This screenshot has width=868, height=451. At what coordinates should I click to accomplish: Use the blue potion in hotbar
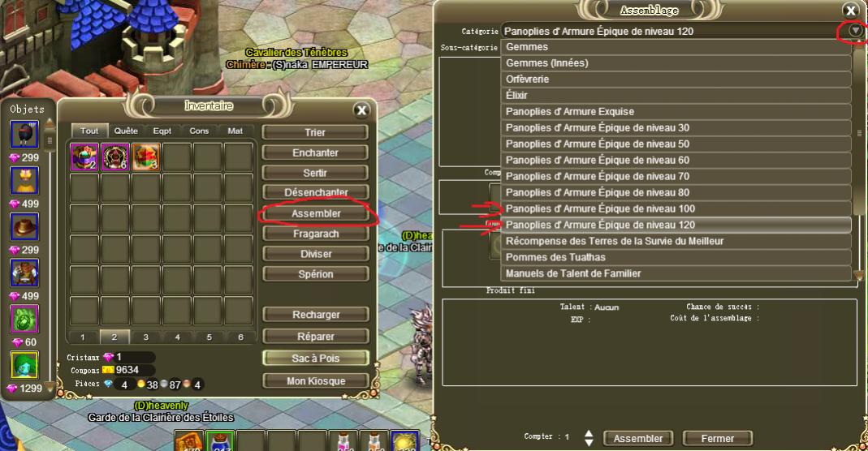point(220,442)
